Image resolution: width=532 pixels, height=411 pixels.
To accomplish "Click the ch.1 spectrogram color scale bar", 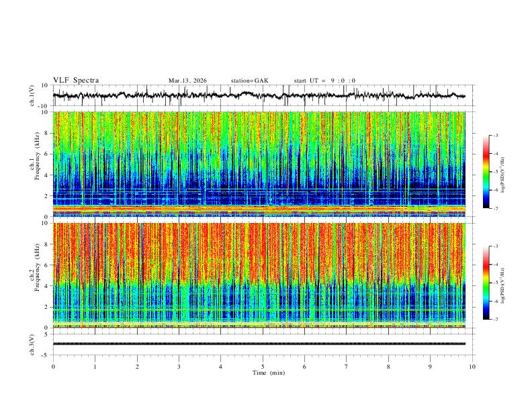I will [486, 172].
